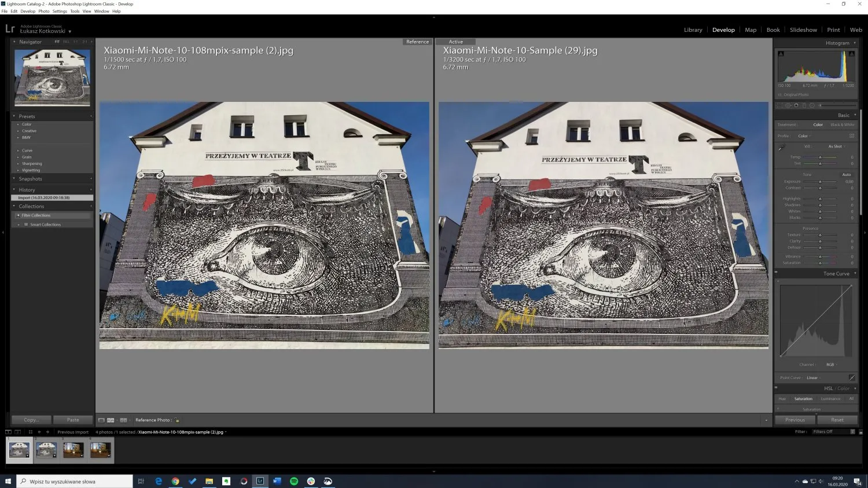868x488 pixels.
Task: Open Chrome from the Windows taskbar
Action: (x=175, y=481)
